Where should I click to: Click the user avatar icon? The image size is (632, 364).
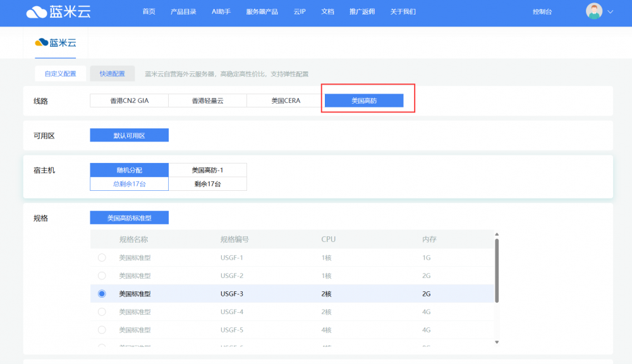click(594, 11)
